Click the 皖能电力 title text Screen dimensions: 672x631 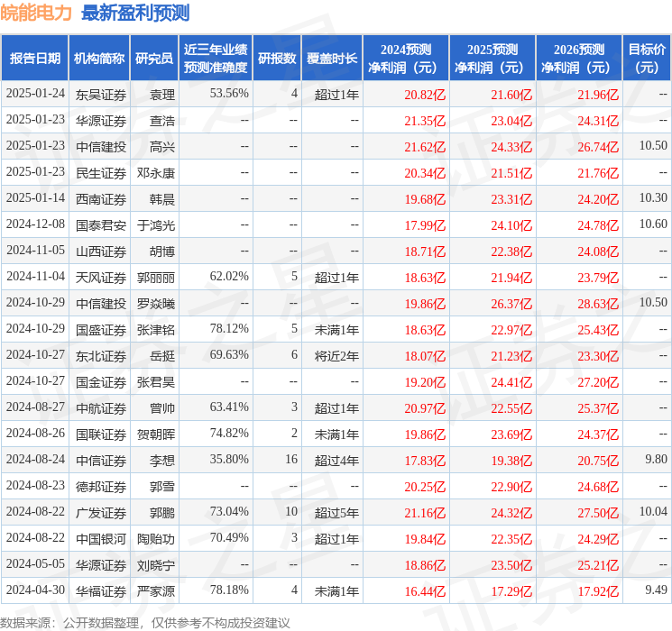pyautogui.click(x=36, y=13)
